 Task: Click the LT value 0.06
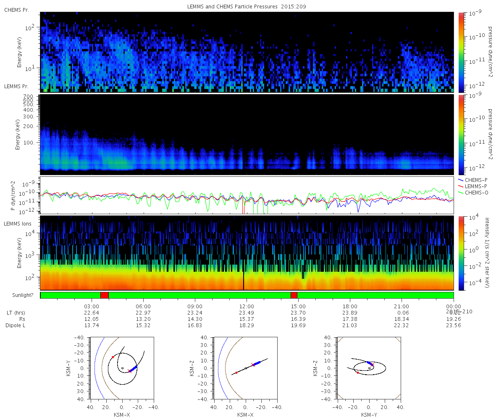click(x=403, y=313)
